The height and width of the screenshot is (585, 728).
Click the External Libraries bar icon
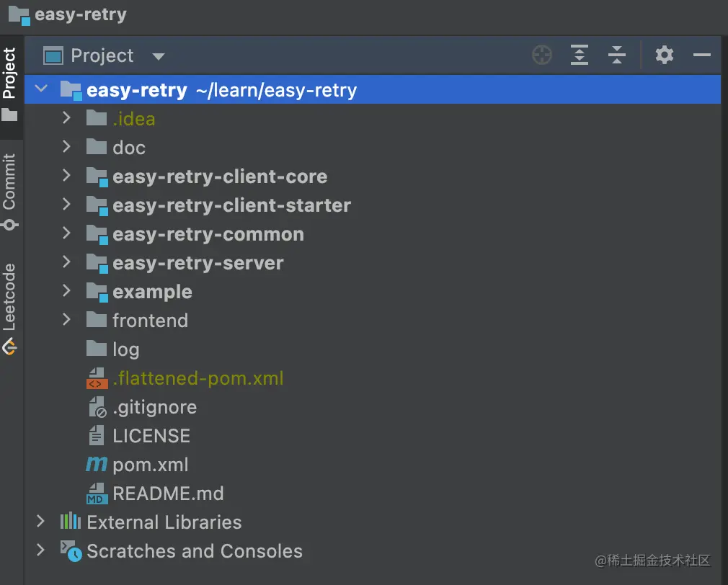click(71, 521)
